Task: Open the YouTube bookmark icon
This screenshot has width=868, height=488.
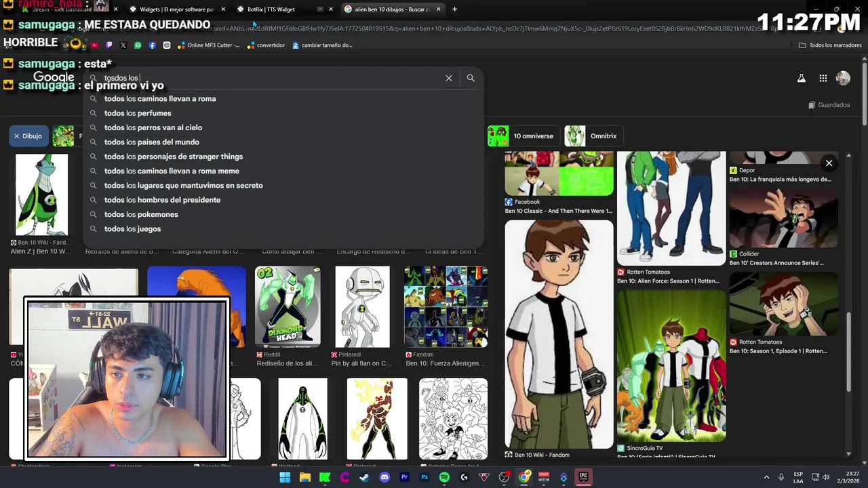Action: [94, 45]
